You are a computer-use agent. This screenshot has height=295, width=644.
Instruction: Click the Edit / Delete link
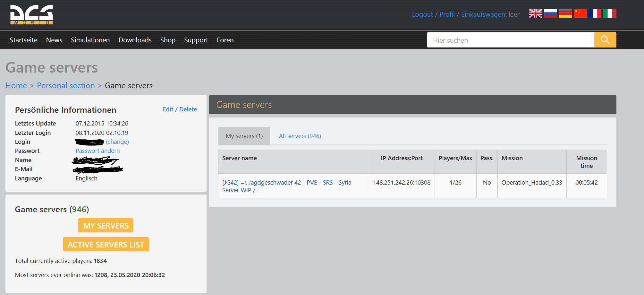click(x=180, y=109)
